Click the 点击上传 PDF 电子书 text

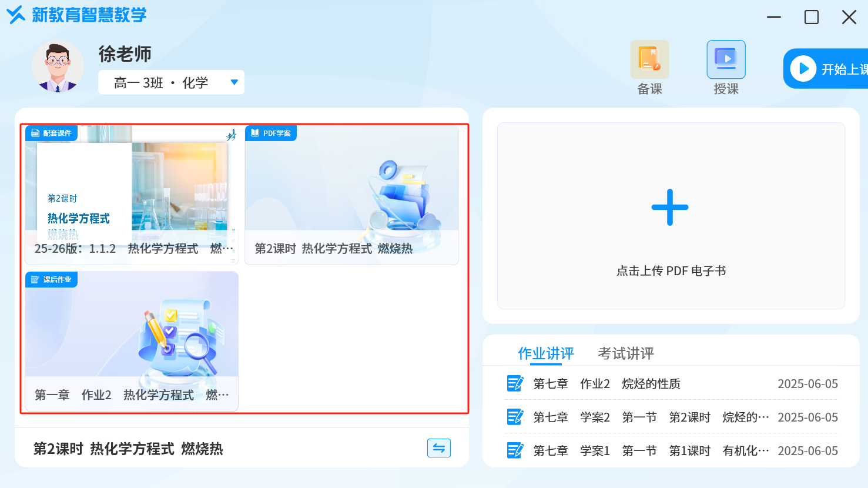coord(671,271)
